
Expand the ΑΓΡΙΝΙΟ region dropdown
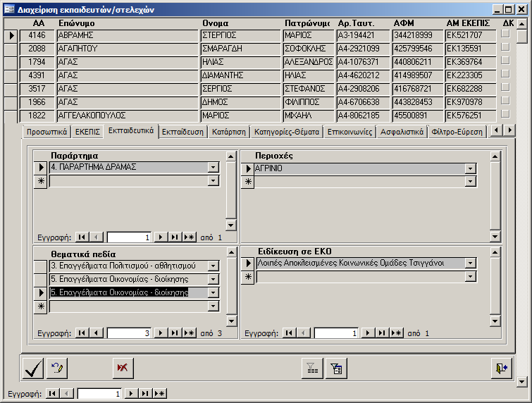(x=470, y=168)
